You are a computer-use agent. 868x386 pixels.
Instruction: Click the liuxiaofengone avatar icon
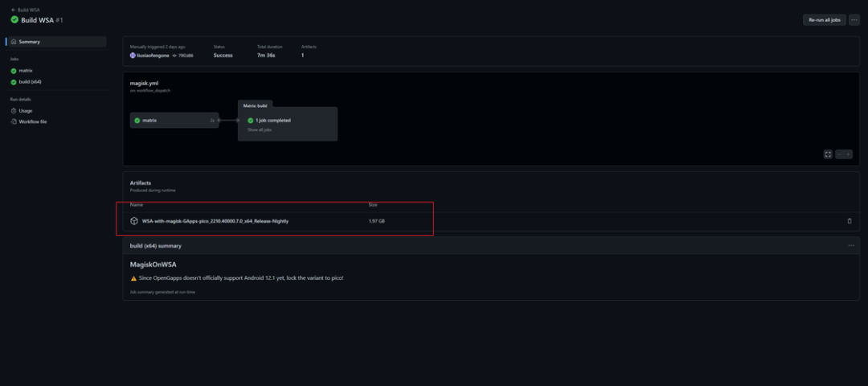click(x=133, y=55)
